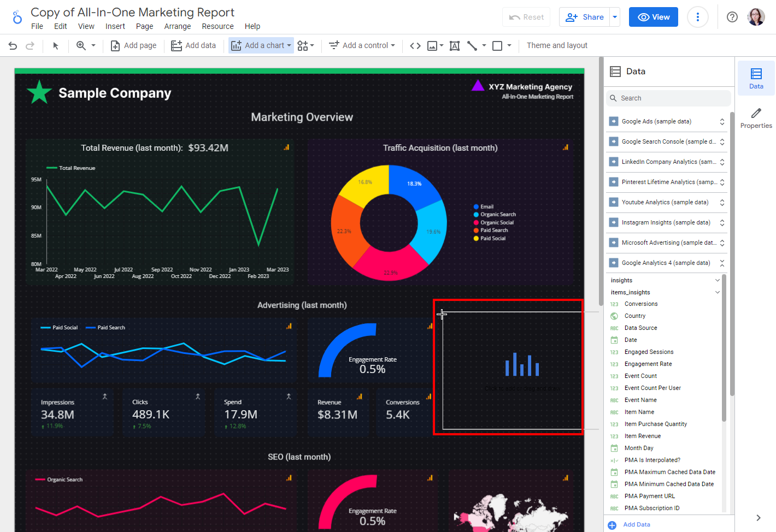
Task: Open the Zoom magnifier tool
Action: (82, 45)
